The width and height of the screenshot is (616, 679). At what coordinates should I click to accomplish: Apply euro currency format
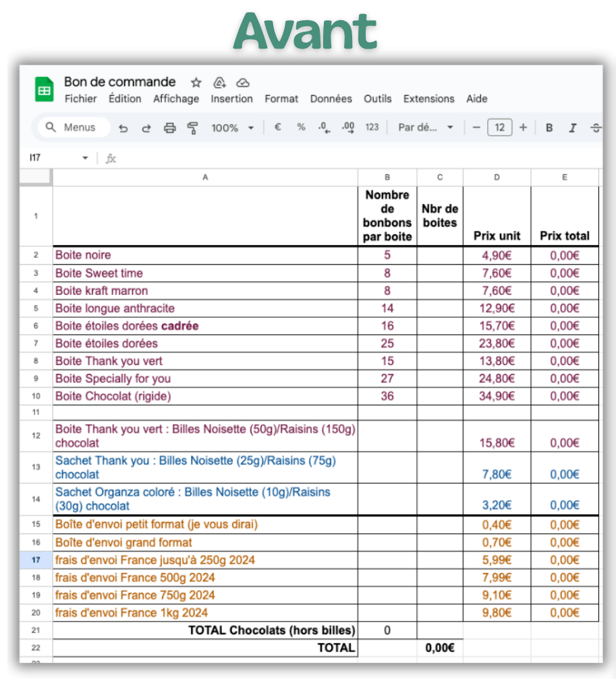pyautogui.click(x=277, y=127)
